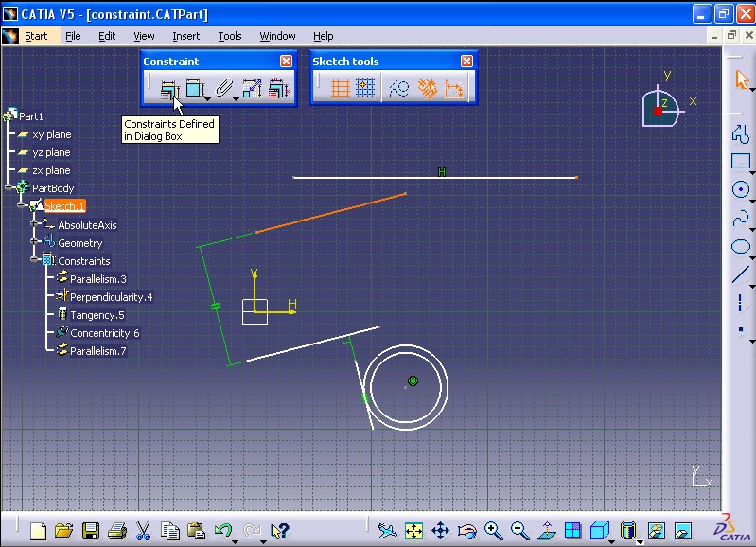Image resolution: width=756 pixels, height=547 pixels.
Task: Click the Paste icon
Action: [196, 531]
